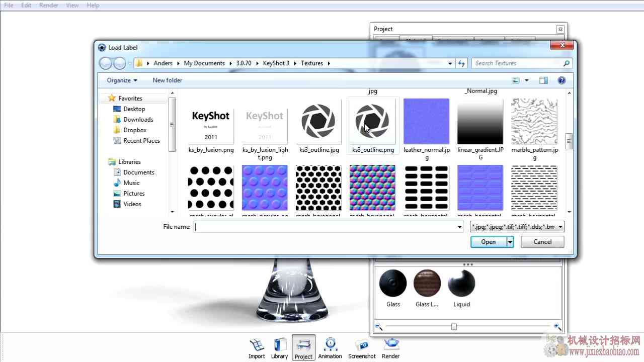Image resolution: width=644 pixels, height=362 pixels.
Task: Click the Cancel button
Action: [x=542, y=242]
